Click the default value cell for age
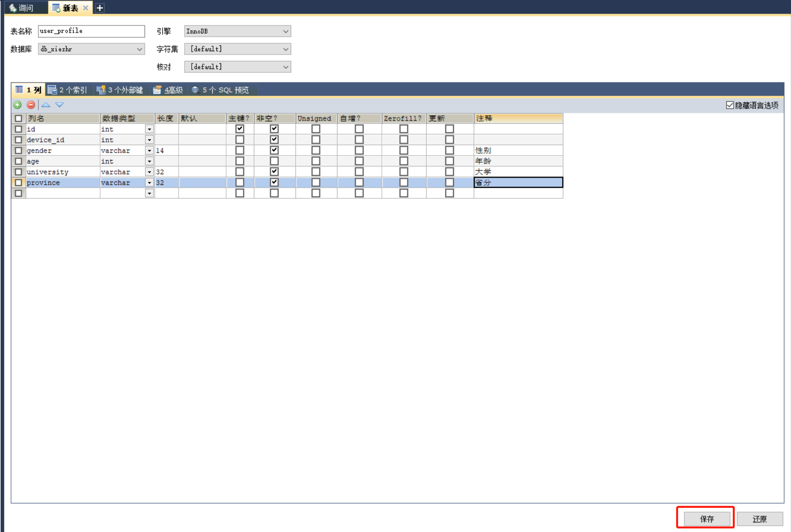The image size is (791, 532). 202,161
